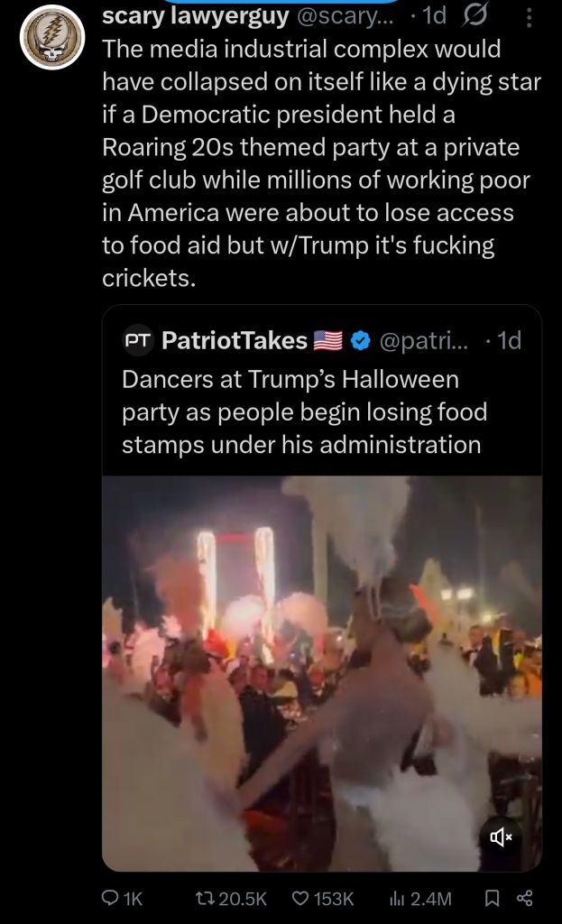Open the PatriotTakes PT avatar
This screenshot has width=562, height=924.
click(x=137, y=340)
